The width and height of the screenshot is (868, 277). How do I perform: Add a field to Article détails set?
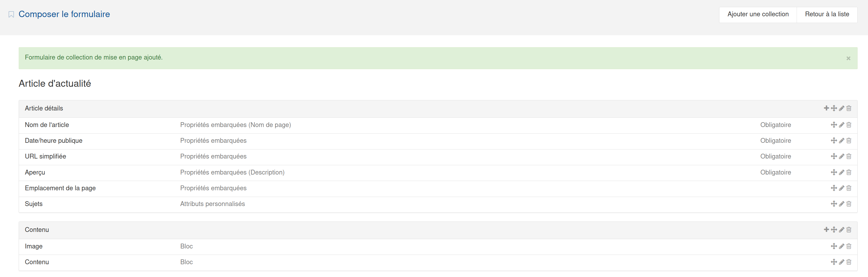click(x=826, y=108)
